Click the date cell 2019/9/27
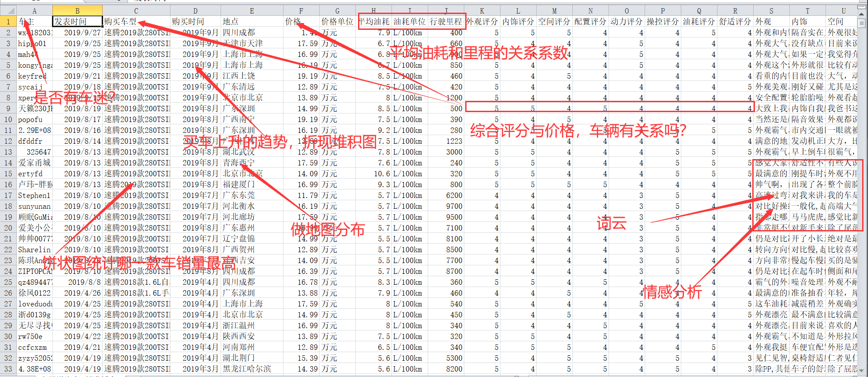 tap(77, 33)
